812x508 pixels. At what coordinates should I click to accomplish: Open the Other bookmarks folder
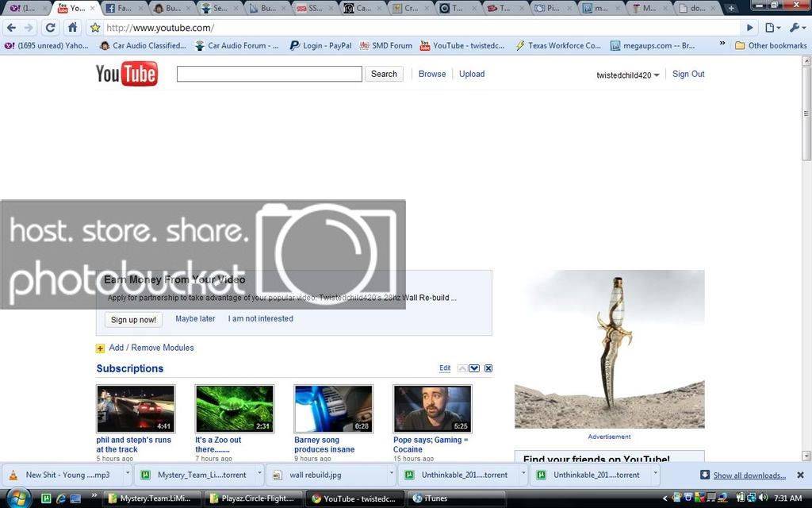(771, 45)
